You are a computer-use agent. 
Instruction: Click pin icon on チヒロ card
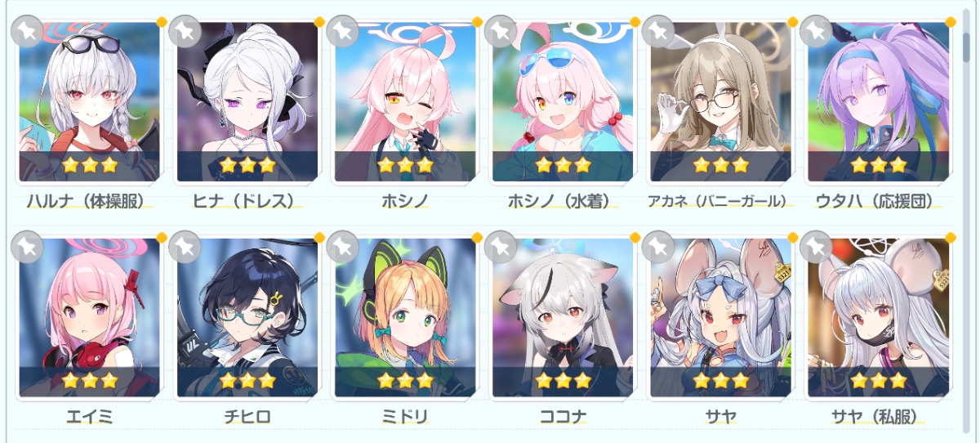(185, 247)
